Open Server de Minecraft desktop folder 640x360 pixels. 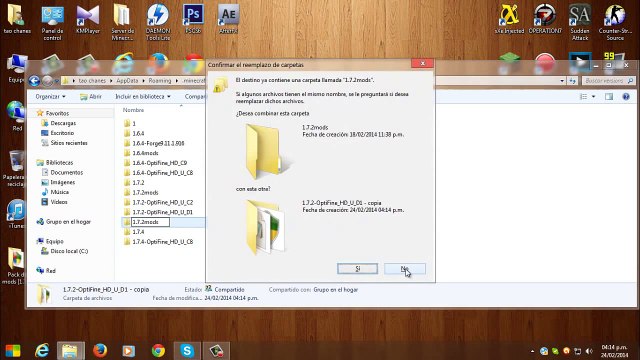[122, 22]
